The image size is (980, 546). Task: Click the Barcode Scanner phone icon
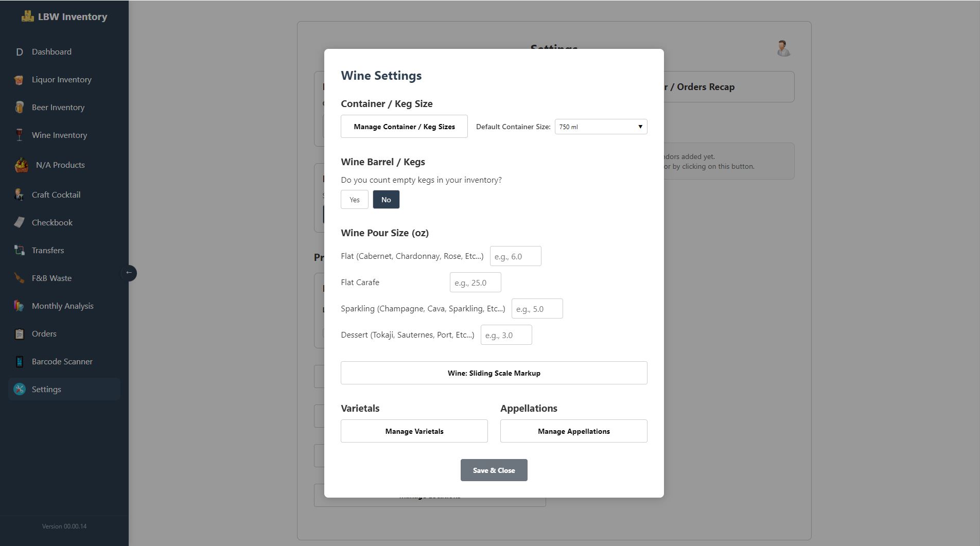point(19,362)
